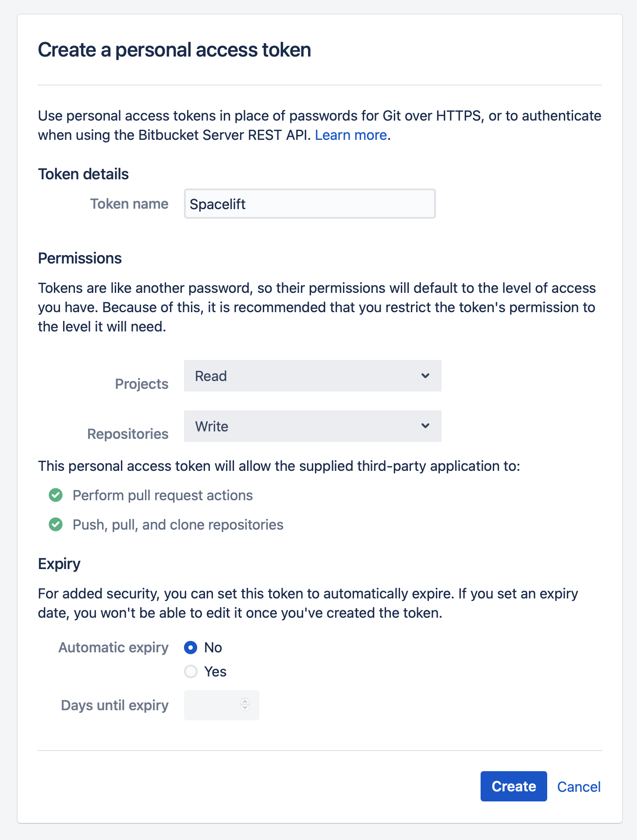This screenshot has height=840, width=637.
Task: Open the Repositories permission dropdown showing Write
Action: [312, 426]
